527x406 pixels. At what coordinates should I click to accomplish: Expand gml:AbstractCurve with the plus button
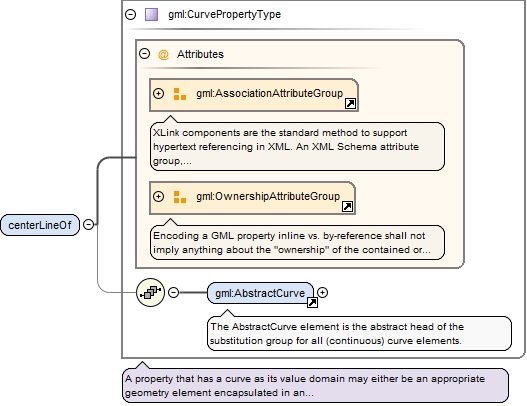[322, 292]
